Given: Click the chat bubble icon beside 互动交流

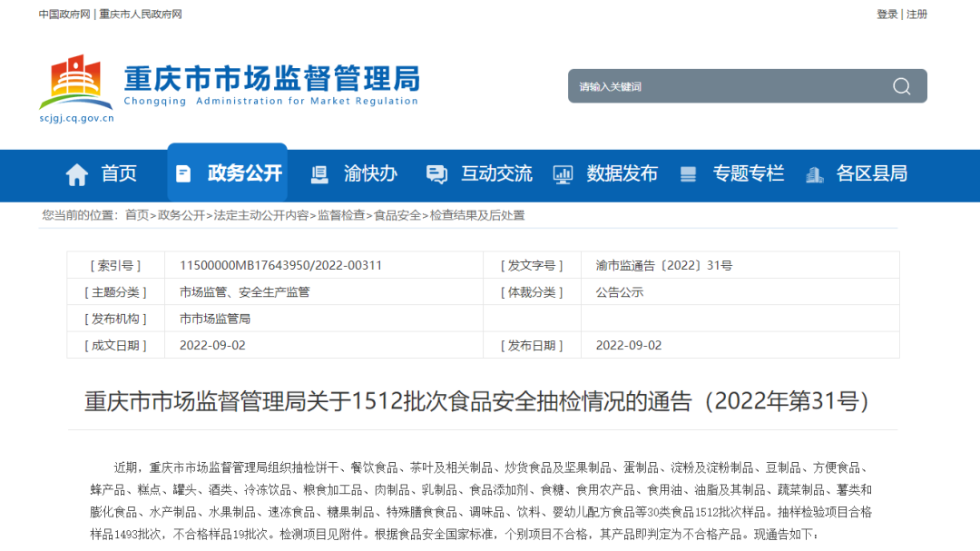Looking at the screenshot, I should (x=436, y=174).
